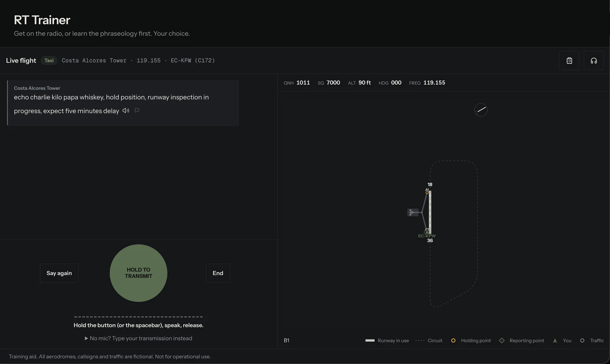Click the EC-KPW aircraft label on map

(x=427, y=236)
